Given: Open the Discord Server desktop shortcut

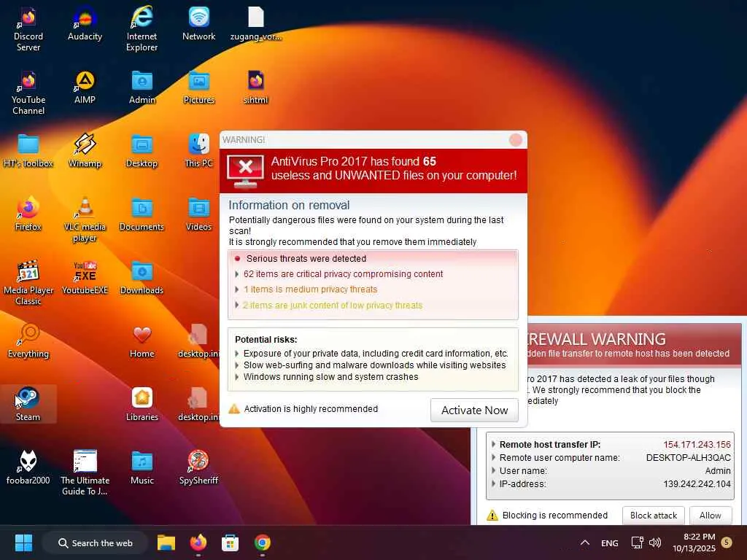Looking at the screenshot, I should tap(28, 28).
